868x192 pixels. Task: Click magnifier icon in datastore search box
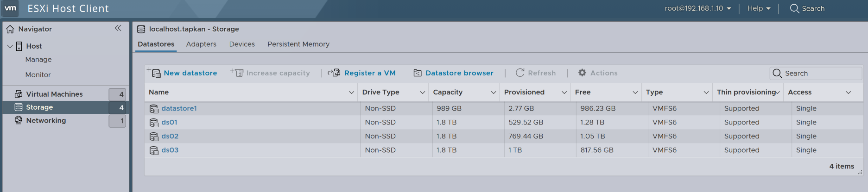point(777,73)
